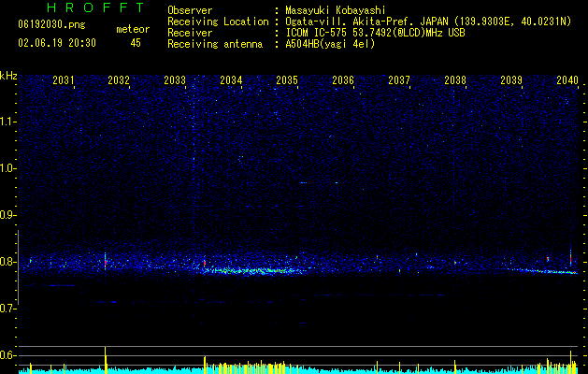Click the 2038 time marker
588x374 pixels.
pyautogui.click(x=455, y=80)
